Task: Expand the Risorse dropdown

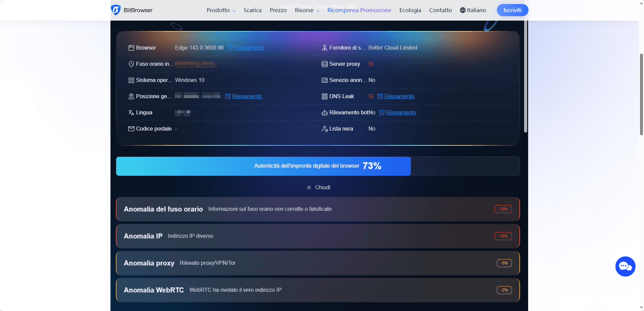Action: pyautogui.click(x=304, y=10)
